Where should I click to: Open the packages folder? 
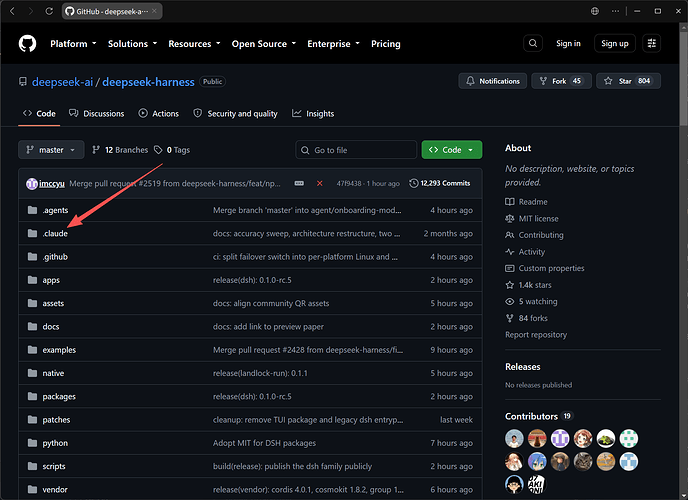[x=59, y=396]
